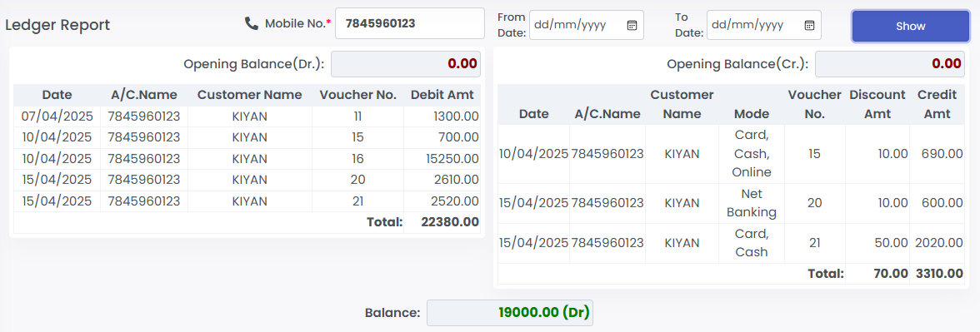The height and width of the screenshot is (332, 980).
Task: Click the From Date text field
Action: click(x=587, y=25)
